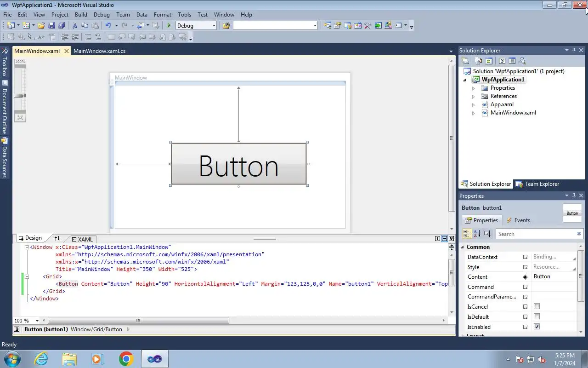This screenshot has width=588, height=368.
Task: Open the Debug menu
Action: (102, 15)
